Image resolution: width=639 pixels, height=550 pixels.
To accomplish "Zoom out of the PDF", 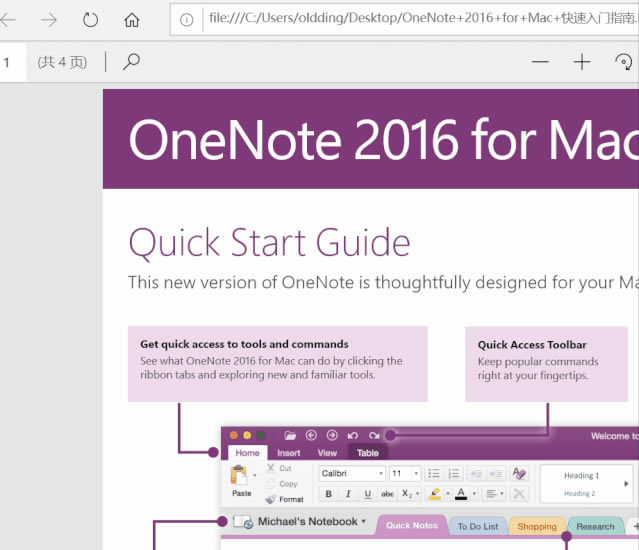I will [x=540, y=62].
